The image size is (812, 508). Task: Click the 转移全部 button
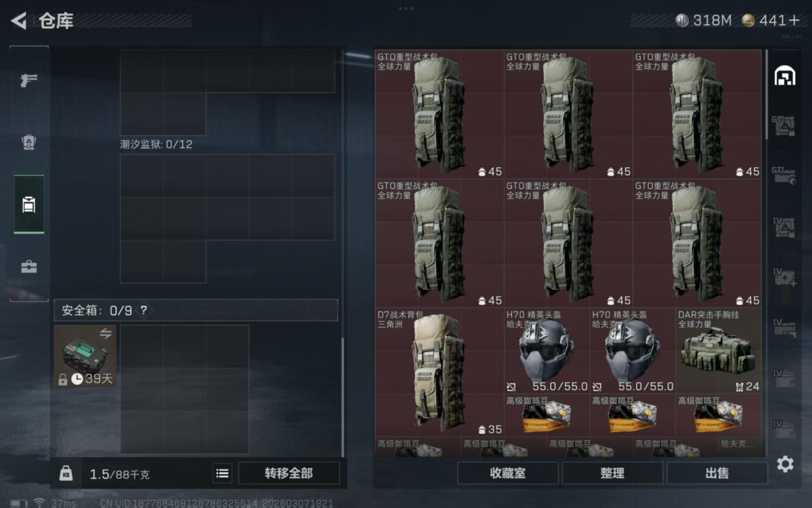(x=289, y=473)
